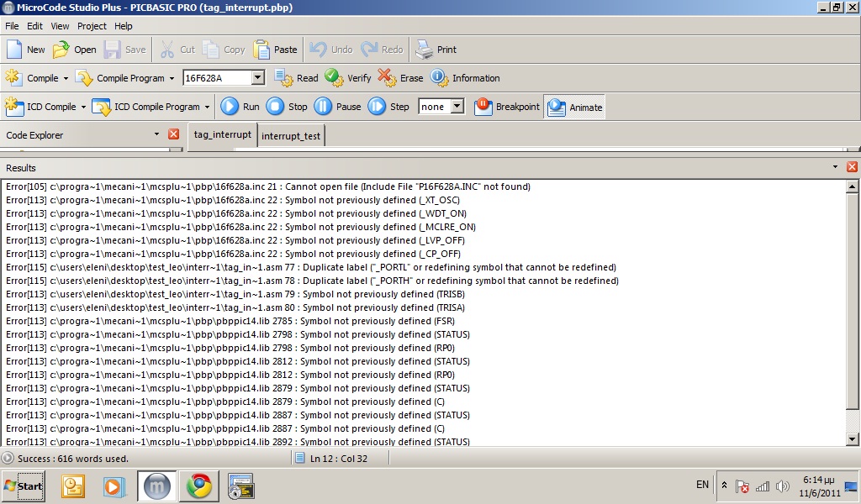This screenshot has height=504, width=861.
Task: Open the 'none' ICD dropdown
Action: pyautogui.click(x=457, y=107)
